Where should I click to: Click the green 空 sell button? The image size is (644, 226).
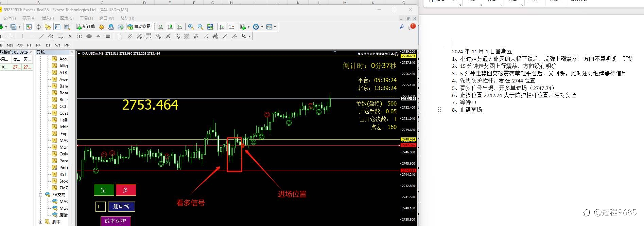pyautogui.click(x=104, y=190)
